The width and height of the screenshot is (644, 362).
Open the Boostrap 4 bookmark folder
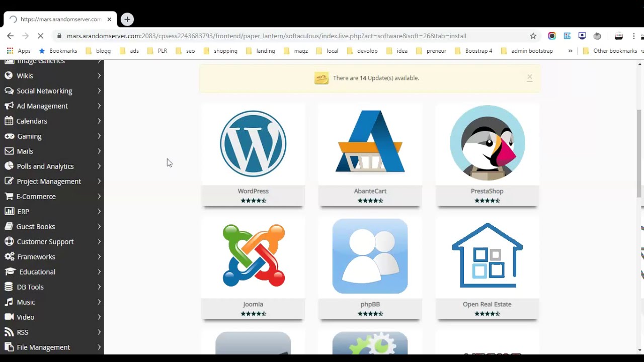coord(473,51)
